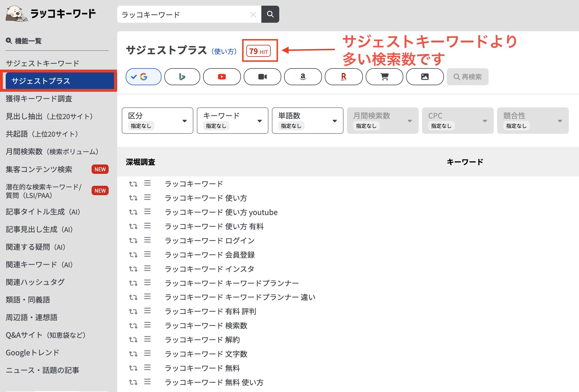Image resolution: width=579 pixels, height=392 pixels.
Task: Open 関連キーワード（AI） in sidebar
Action: coord(40,265)
